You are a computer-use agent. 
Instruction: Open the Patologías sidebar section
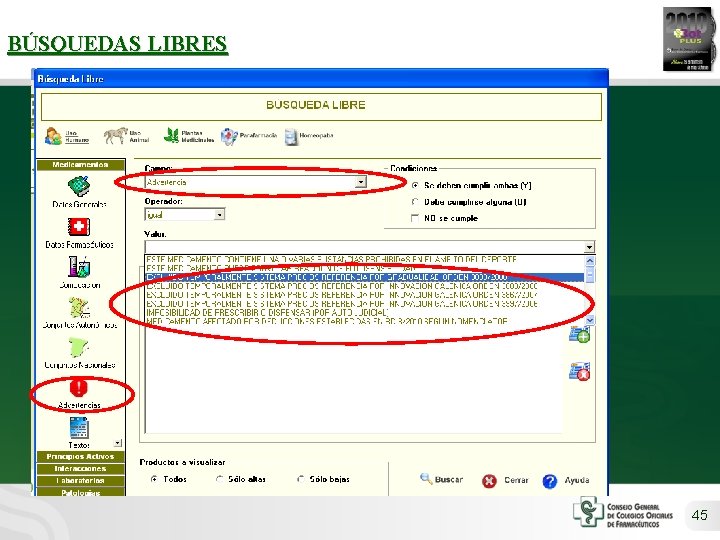(x=81, y=492)
